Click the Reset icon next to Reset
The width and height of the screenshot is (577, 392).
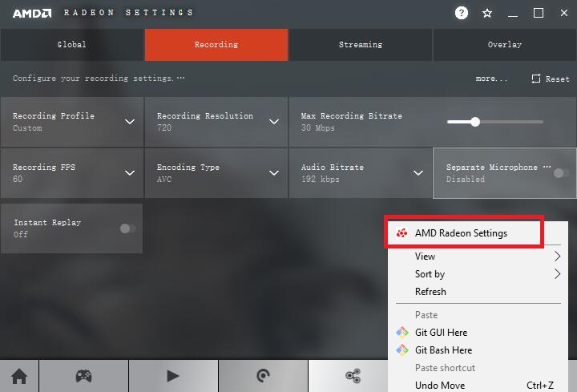536,79
